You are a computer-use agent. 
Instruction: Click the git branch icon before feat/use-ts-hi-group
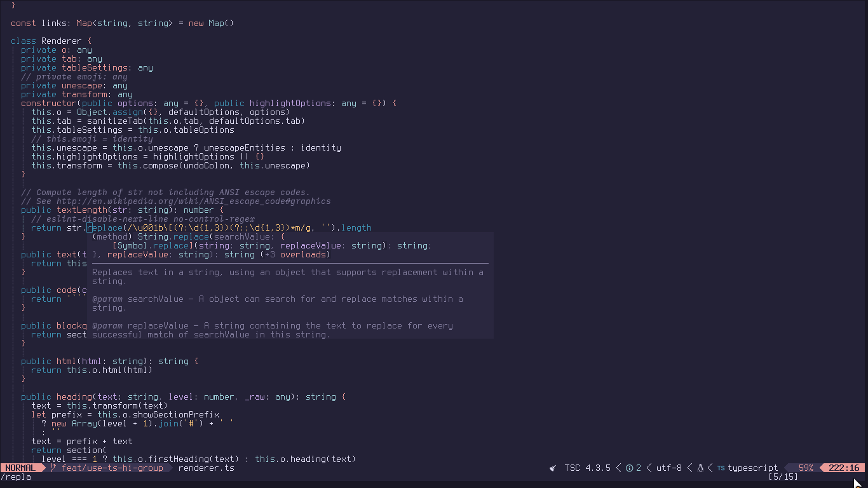[x=53, y=468]
